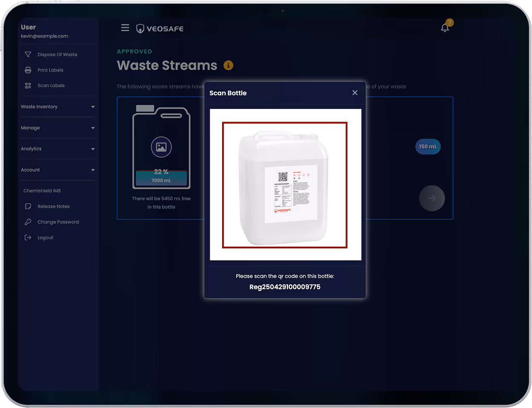Click the Print Labels printer icon
The width and height of the screenshot is (532, 408).
click(x=28, y=70)
